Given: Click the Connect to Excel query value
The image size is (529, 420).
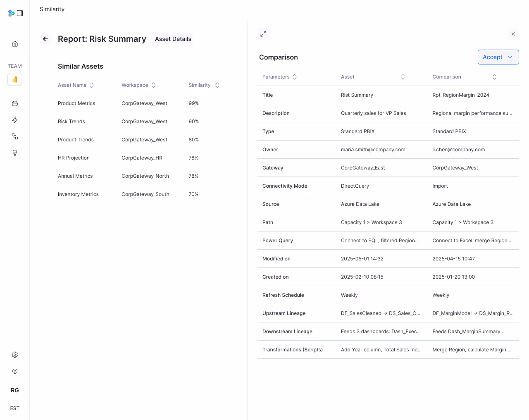Looking at the screenshot, I should (x=472, y=241).
